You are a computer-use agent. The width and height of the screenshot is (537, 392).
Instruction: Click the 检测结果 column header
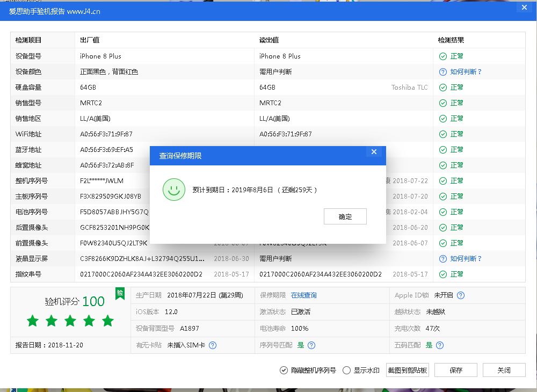point(451,40)
